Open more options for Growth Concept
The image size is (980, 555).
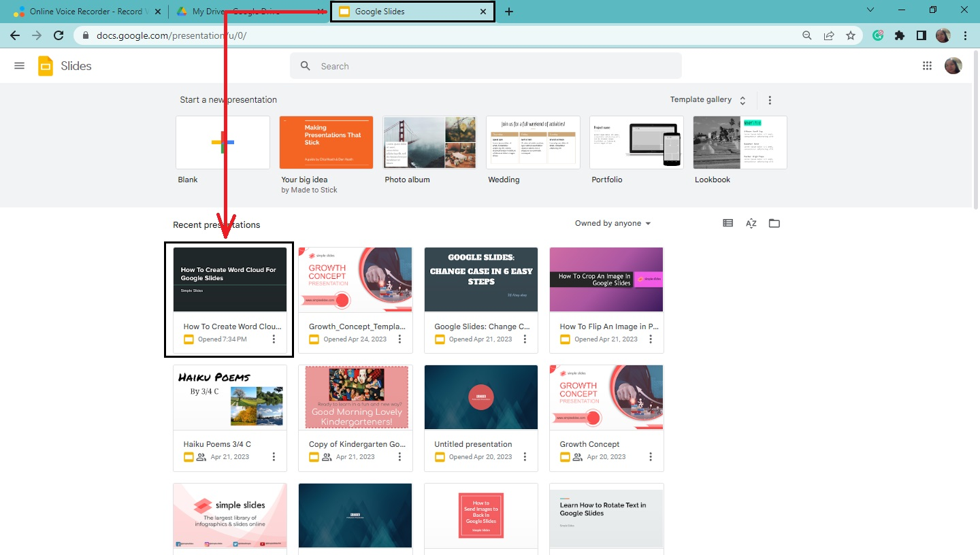[x=651, y=456]
